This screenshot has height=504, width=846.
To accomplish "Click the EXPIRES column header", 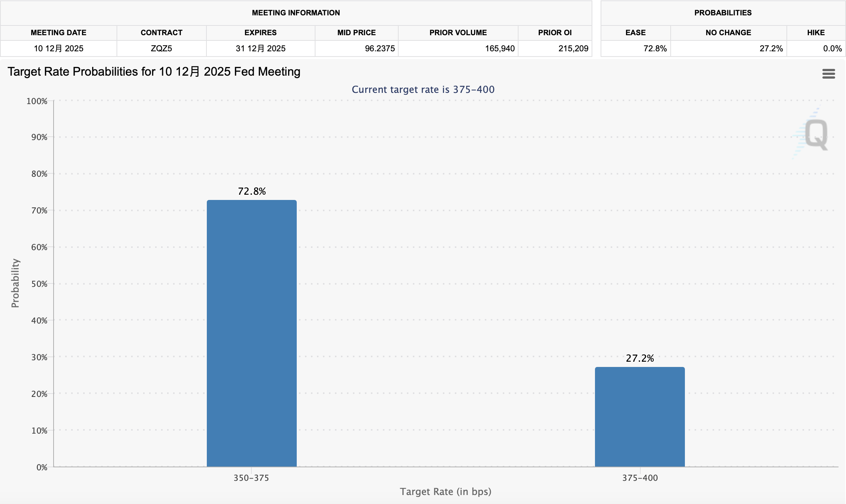I will click(260, 33).
